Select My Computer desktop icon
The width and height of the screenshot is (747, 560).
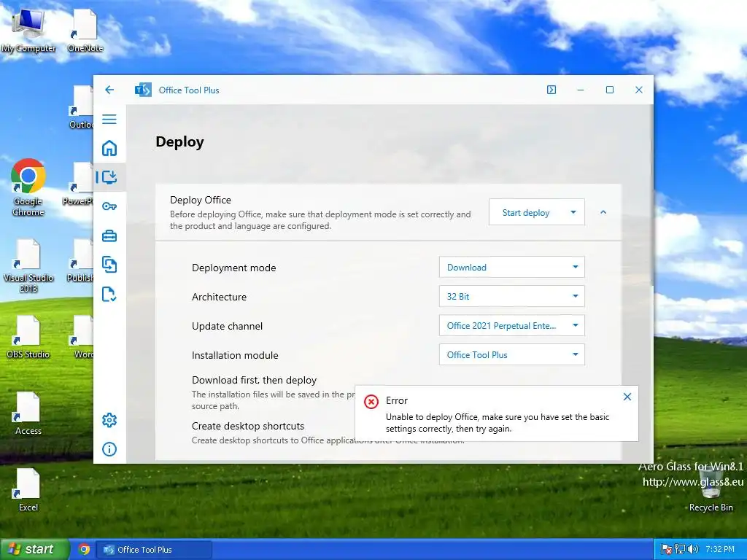pos(28,31)
